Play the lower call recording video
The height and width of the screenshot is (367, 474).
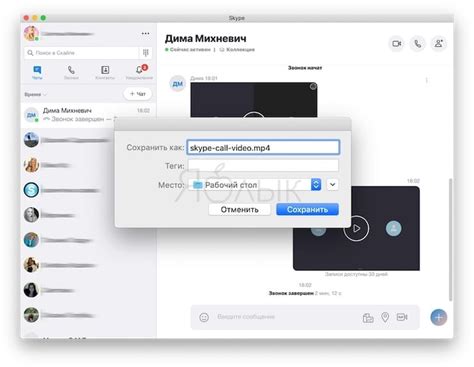356,228
